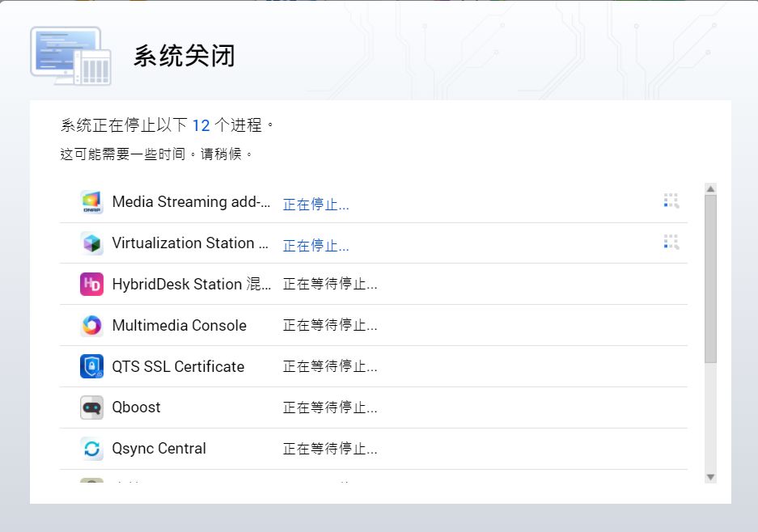
Task: Click the HybridDesk Station 正在等待停止 status
Action: point(329,285)
